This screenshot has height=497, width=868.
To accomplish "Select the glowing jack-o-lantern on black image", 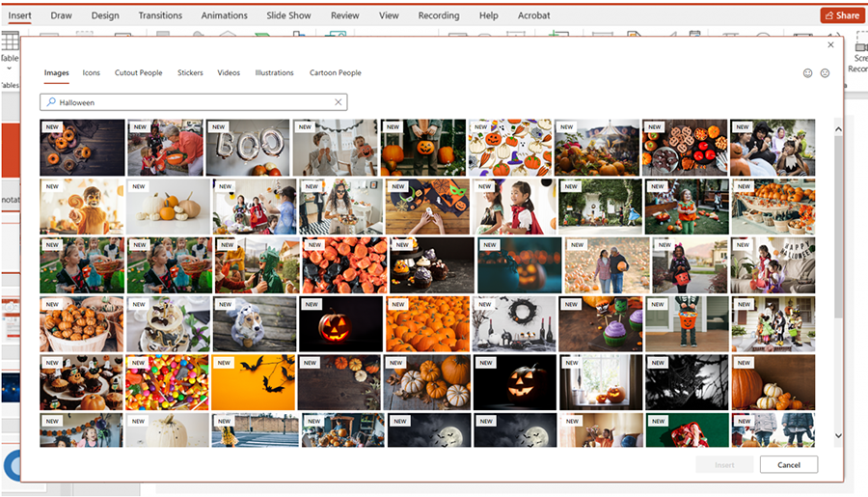I will click(340, 324).
